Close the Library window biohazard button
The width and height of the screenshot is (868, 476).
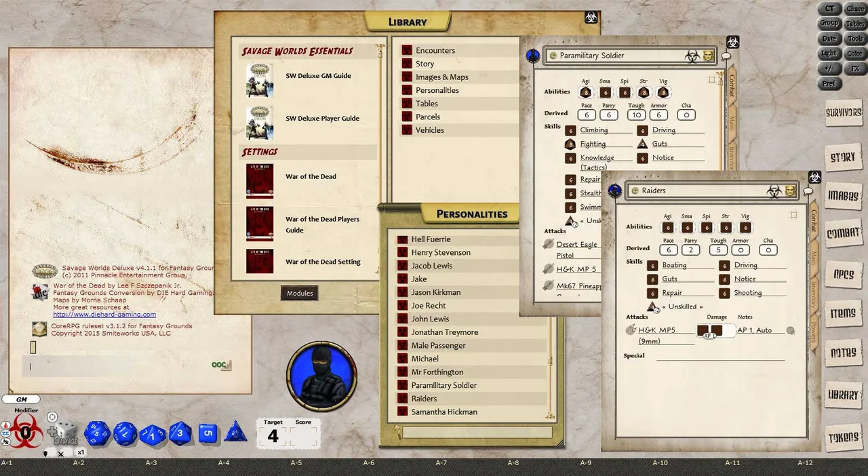pyautogui.click(x=591, y=18)
